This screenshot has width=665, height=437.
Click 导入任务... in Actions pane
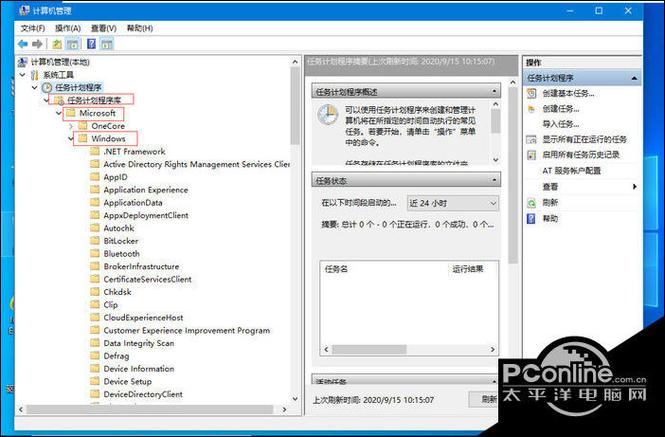(561, 124)
